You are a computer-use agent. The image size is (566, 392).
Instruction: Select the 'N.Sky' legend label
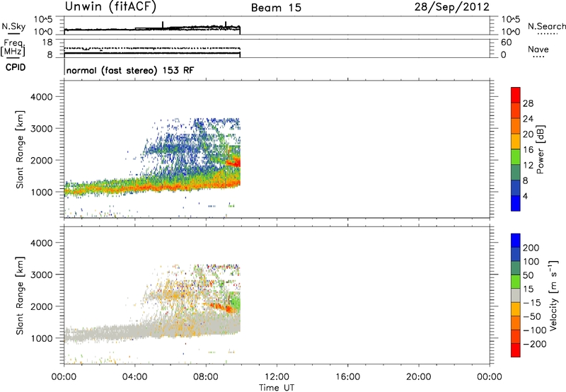(13, 26)
